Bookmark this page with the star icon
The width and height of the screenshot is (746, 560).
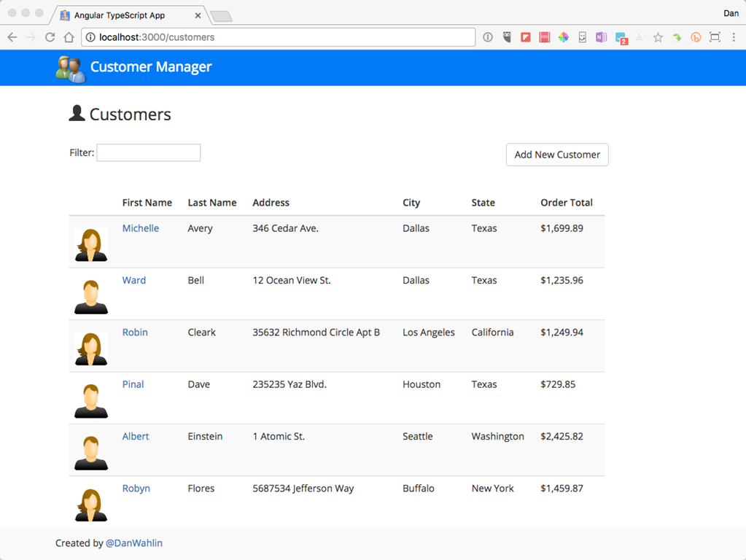(x=658, y=36)
